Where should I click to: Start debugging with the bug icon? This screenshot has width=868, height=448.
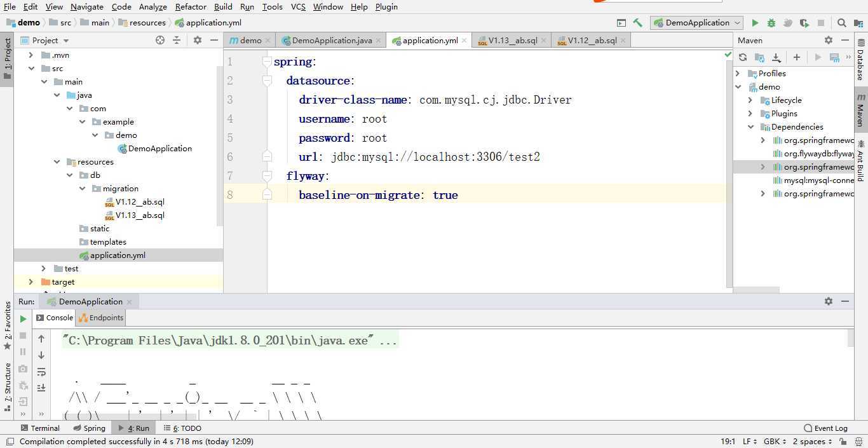click(771, 23)
